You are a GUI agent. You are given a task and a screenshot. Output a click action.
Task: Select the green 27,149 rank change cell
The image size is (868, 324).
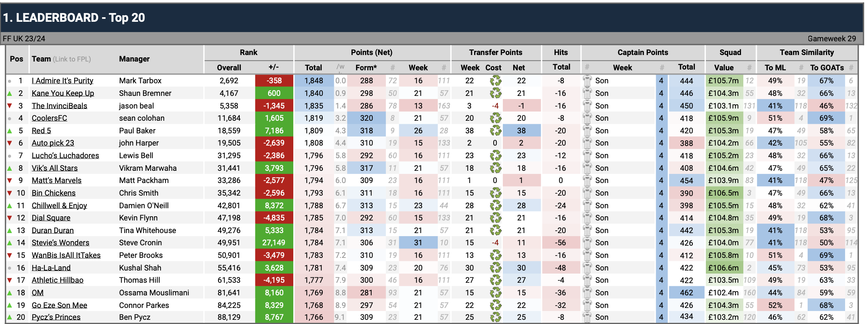[274, 243]
